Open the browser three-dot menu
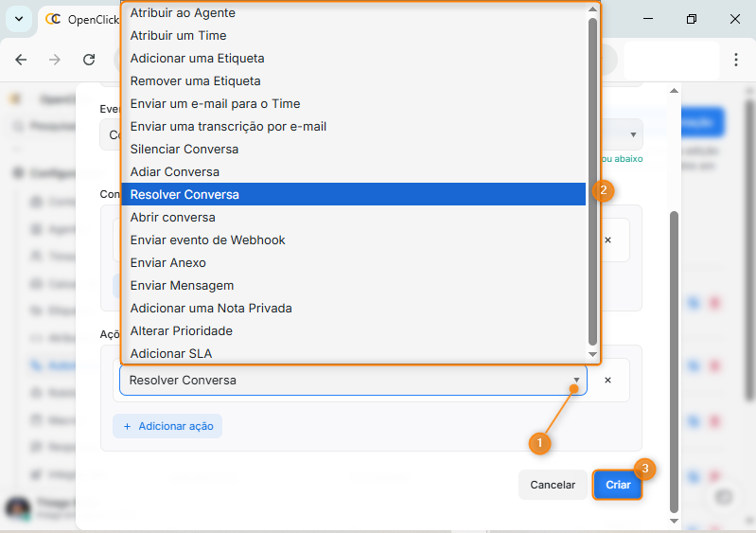 tap(735, 60)
